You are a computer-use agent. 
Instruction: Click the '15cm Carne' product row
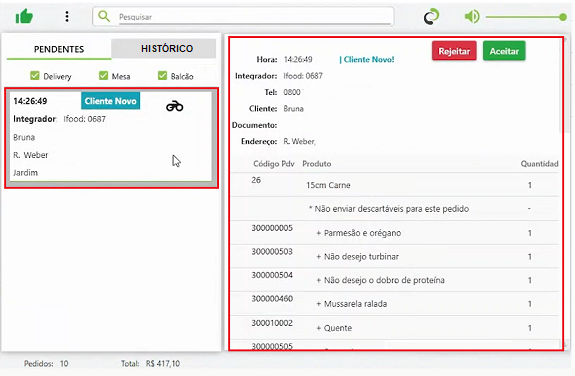pos(395,185)
